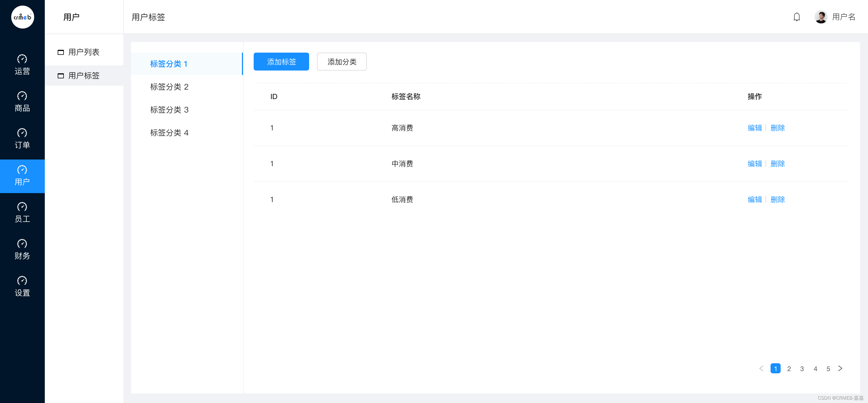Jump to pagination page 3
Viewport: 868px width, 403px height.
(802, 369)
